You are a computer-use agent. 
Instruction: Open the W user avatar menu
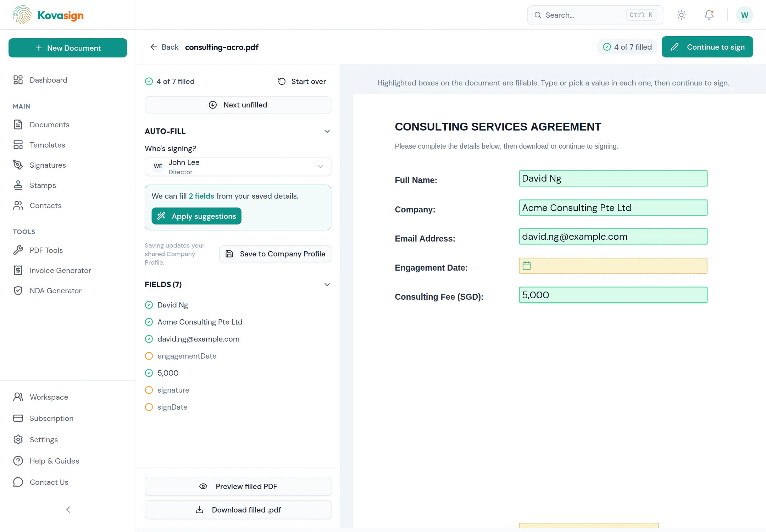coord(744,15)
